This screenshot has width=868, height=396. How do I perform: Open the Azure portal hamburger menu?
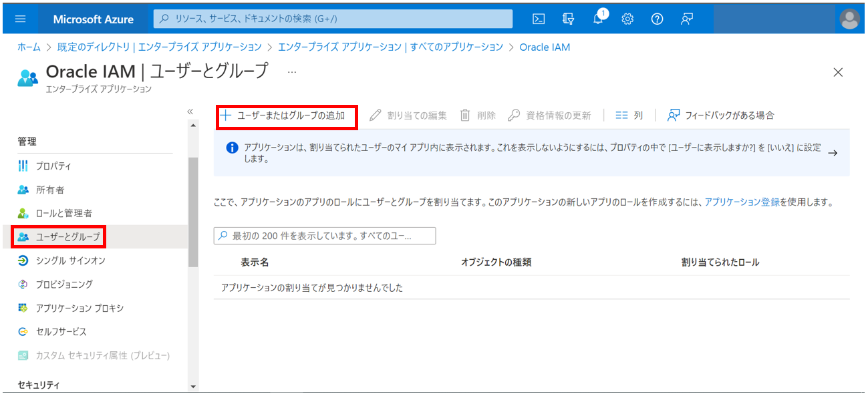[20, 19]
